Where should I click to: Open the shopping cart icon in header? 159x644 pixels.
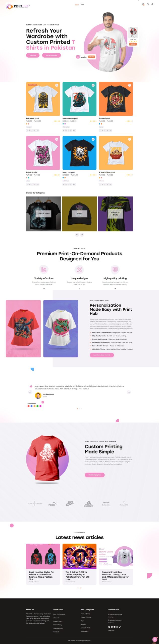click(x=143, y=4)
